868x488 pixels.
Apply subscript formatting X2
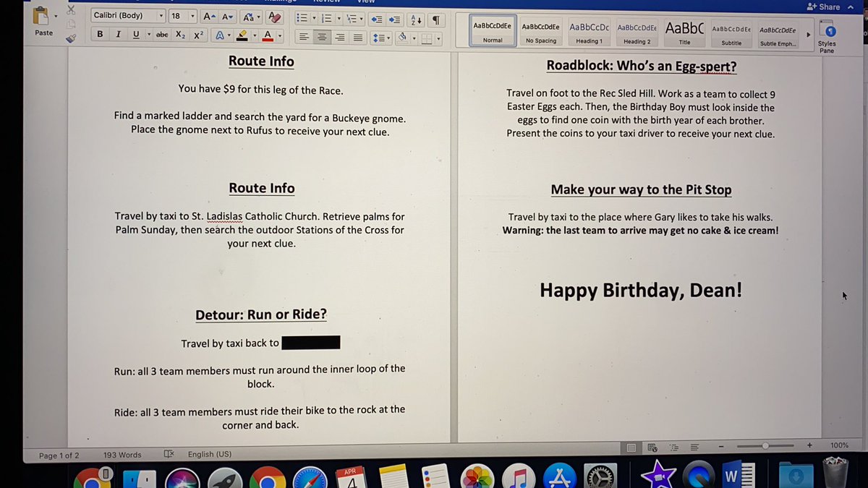click(181, 35)
